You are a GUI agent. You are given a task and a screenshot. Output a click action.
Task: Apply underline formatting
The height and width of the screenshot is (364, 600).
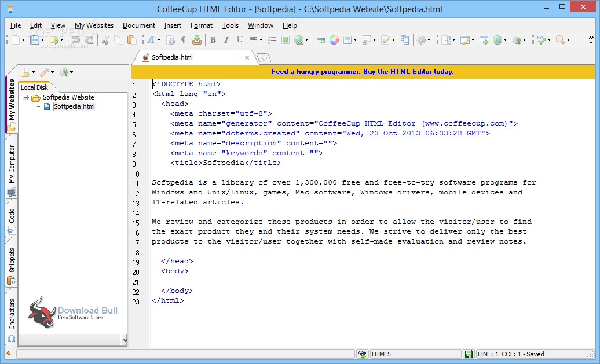point(240,40)
